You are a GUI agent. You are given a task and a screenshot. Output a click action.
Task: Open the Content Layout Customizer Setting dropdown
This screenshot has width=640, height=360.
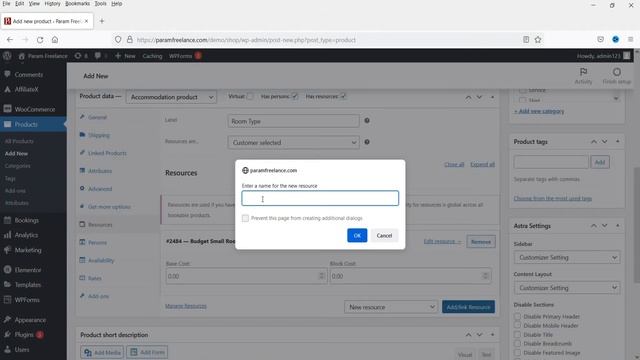click(567, 288)
